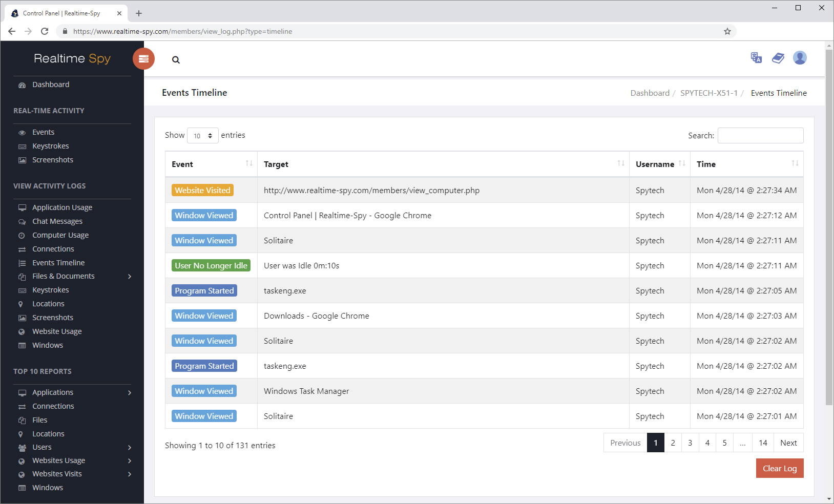Viewport: 834px width, 504px height.
Task: Click the Previous page button
Action: (625, 443)
